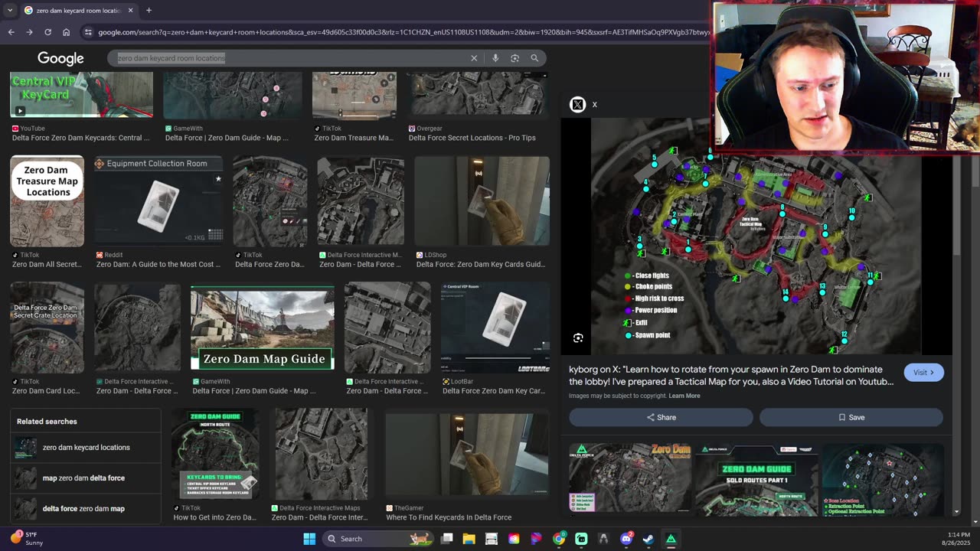
Task: Open the Learn More copyright link
Action: (684, 396)
